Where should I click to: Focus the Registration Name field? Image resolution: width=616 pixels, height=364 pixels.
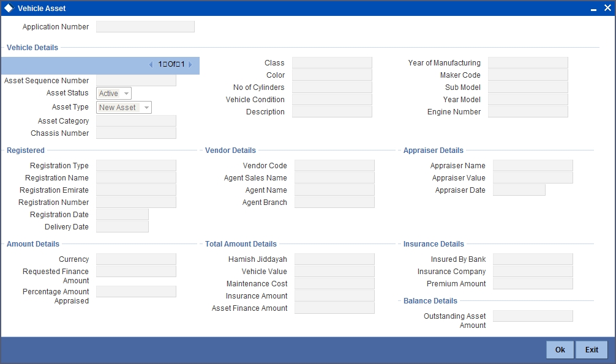[x=136, y=178]
